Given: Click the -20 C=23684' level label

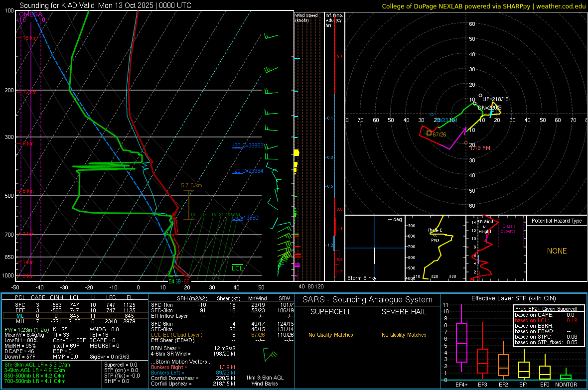Looking at the screenshot, I should [x=248, y=171].
